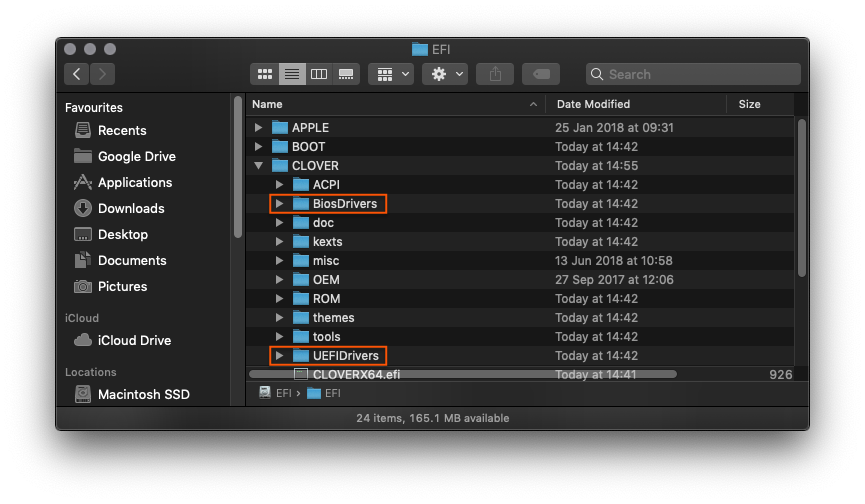Screen dimensions: 865x504
Task: Click the file list horizontal scrollbar
Action: click(463, 374)
